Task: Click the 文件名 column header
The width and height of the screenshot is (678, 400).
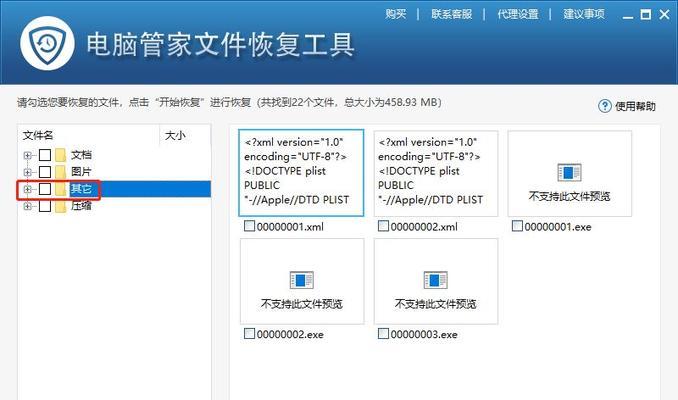Action: 38,135
